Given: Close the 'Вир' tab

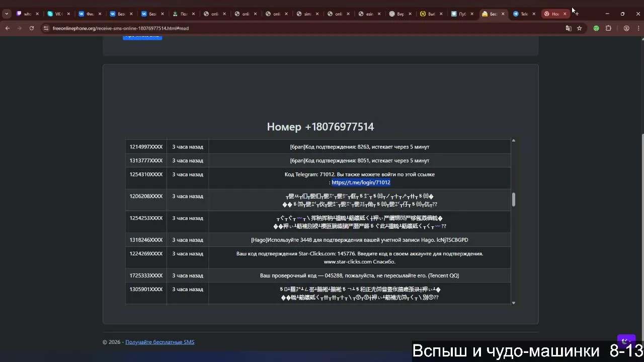Looking at the screenshot, I should 410,14.
